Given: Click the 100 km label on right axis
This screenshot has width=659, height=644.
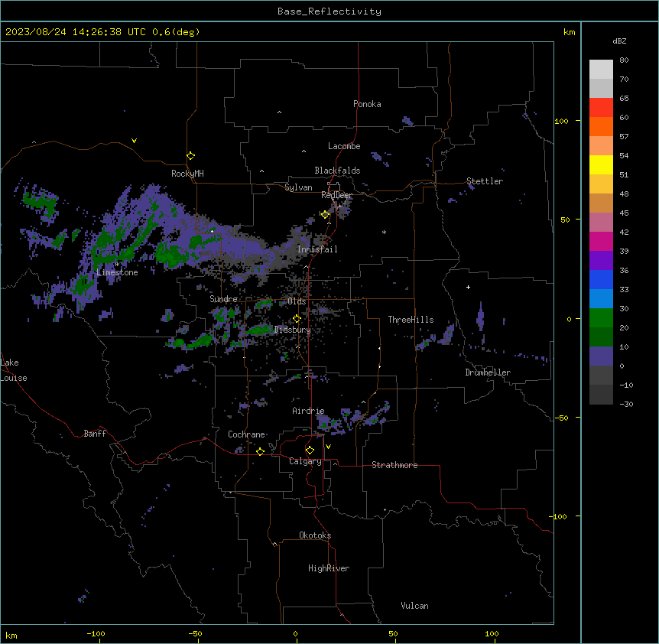Looking at the screenshot, I should coord(561,121).
